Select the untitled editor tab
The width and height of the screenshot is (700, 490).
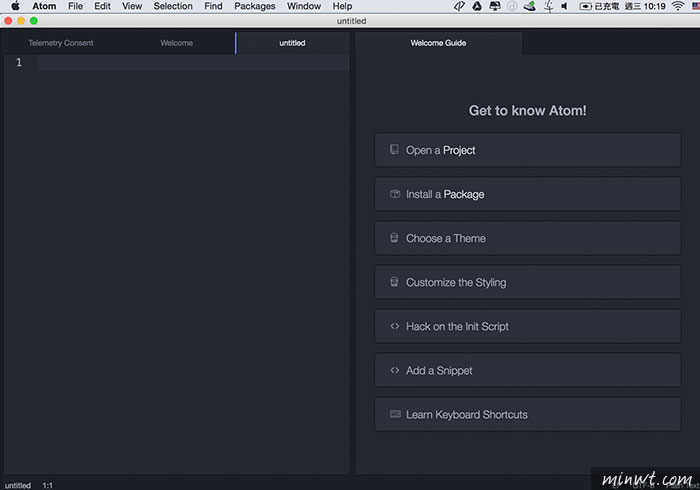[x=292, y=43]
